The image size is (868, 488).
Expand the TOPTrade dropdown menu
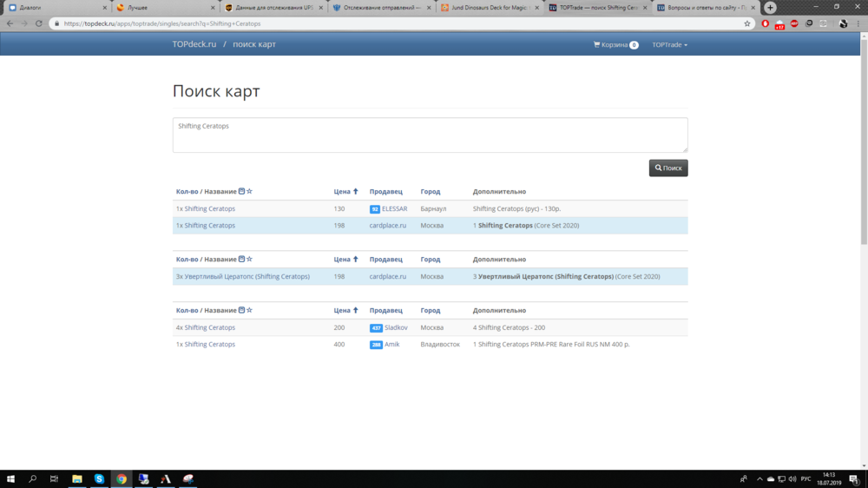click(x=669, y=44)
